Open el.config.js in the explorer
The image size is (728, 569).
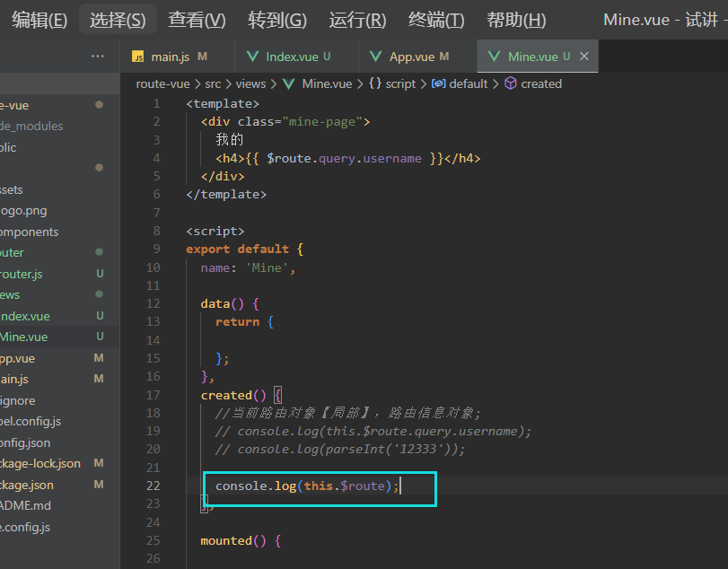tap(59, 422)
